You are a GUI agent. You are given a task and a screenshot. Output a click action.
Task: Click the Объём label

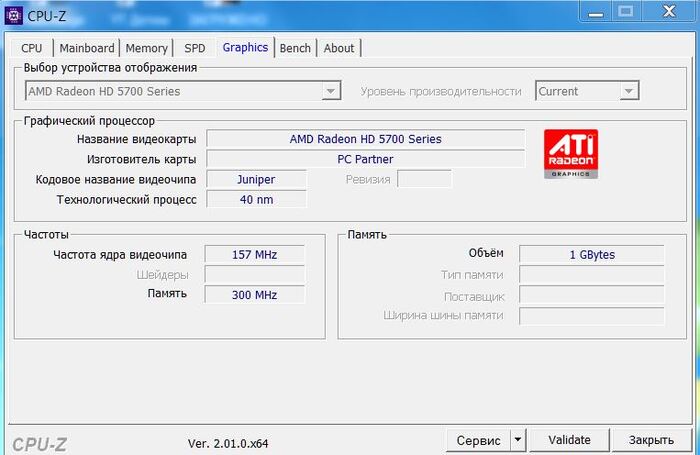486,253
